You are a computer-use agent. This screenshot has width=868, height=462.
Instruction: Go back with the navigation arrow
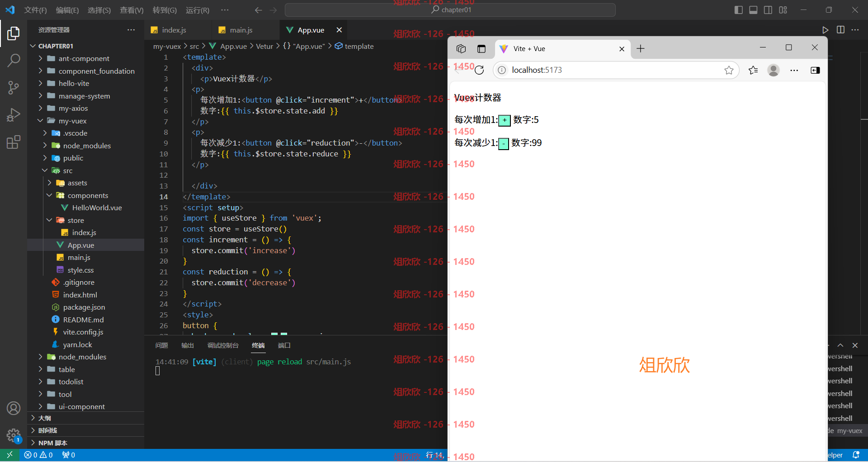[x=258, y=10]
